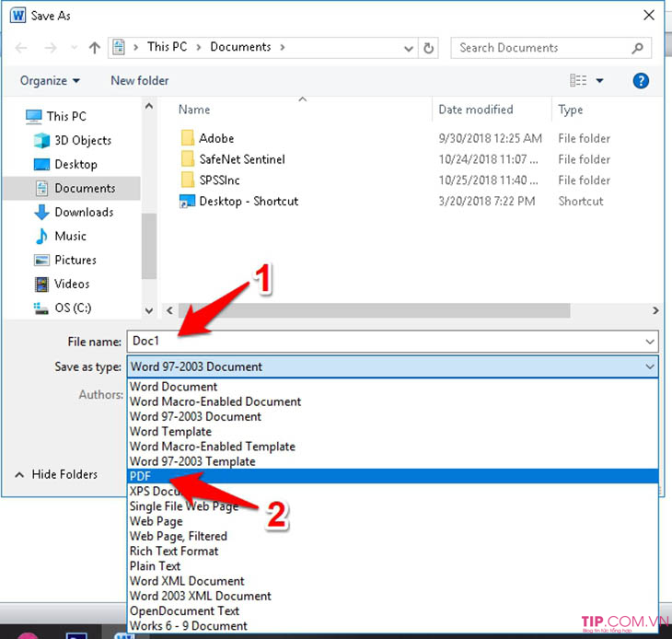Open the Organize menu
Viewport: 672px width, 639px height.
[x=50, y=81]
